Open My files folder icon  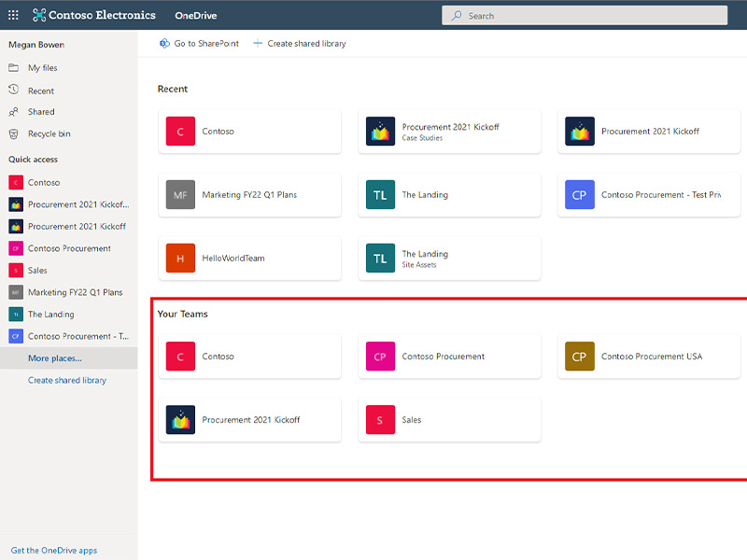coord(14,67)
